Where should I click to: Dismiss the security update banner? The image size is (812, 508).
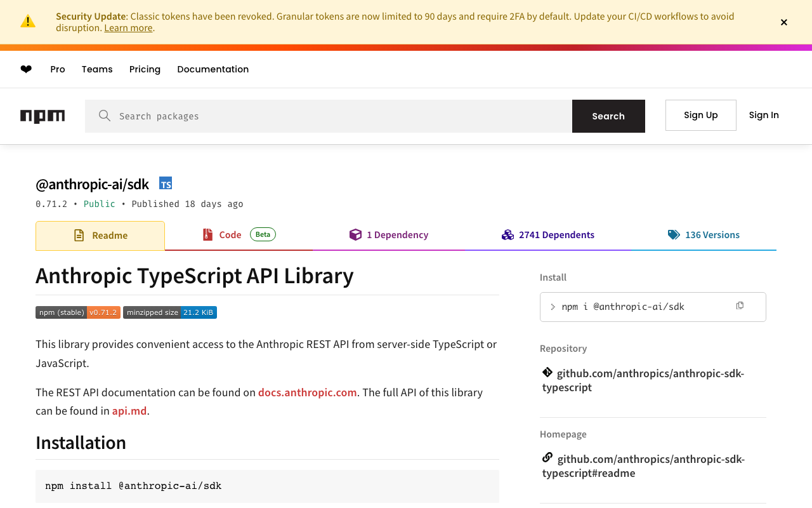pos(784,22)
